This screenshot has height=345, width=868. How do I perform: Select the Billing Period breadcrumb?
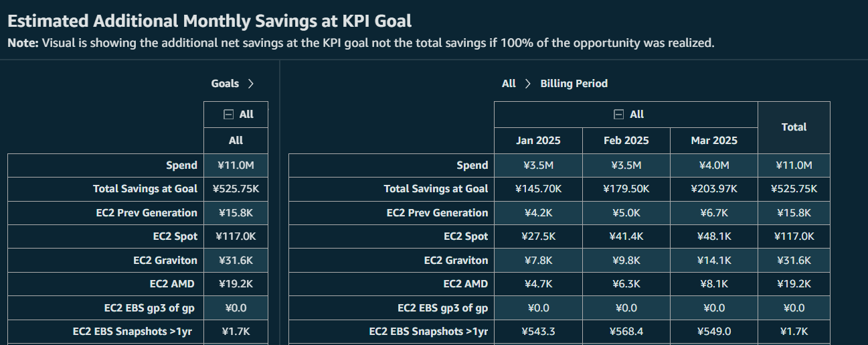click(574, 84)
